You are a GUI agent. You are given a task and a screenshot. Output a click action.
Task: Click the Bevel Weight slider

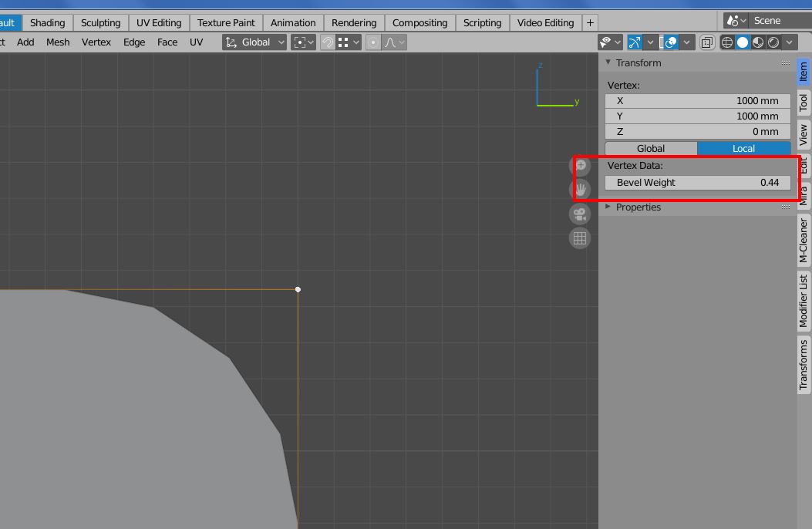pos(698,183)
